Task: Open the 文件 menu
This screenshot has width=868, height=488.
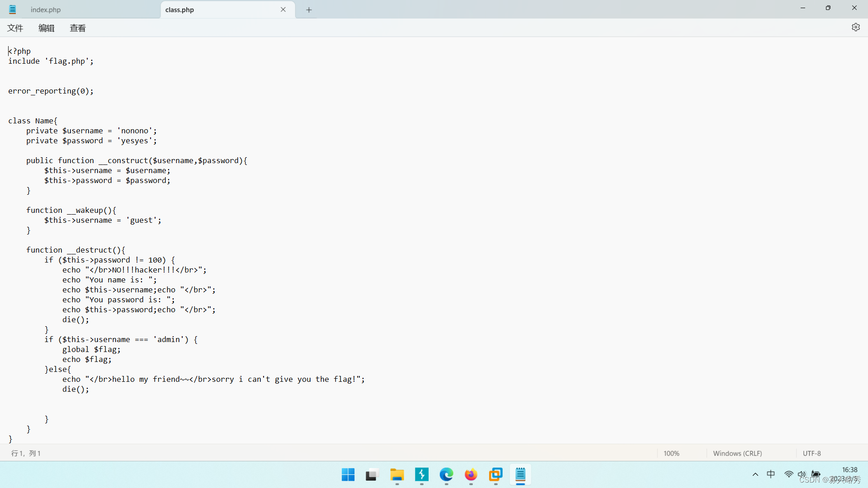Action: click(15, 28)
